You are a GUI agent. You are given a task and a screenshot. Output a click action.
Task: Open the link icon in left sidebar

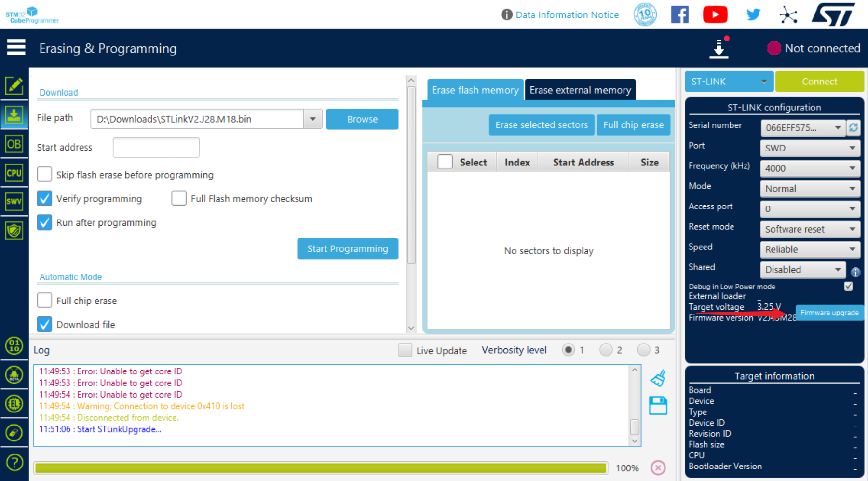point(14,433)
